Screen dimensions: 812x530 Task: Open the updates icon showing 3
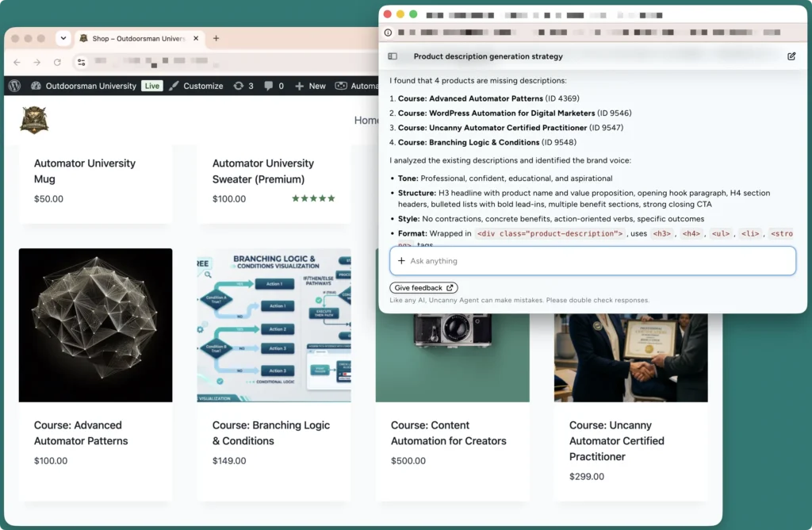pyautogui.click(x=243, y=86)
